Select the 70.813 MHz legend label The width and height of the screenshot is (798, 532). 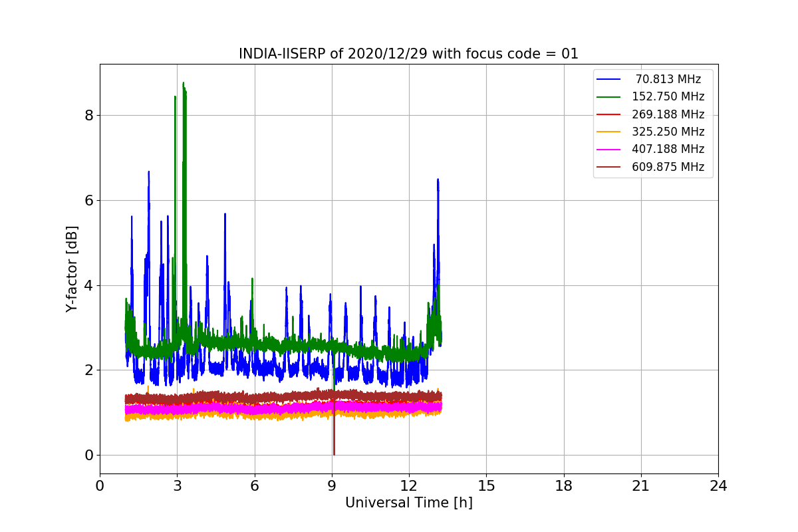(x=668, y=79)
